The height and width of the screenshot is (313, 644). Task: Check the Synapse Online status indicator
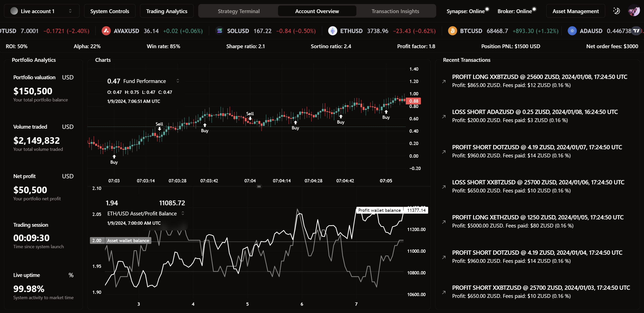coord(487,9)
